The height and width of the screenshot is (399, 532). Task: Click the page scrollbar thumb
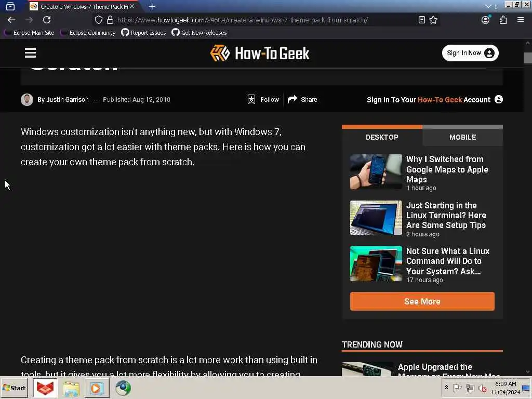tap(528, 58)
